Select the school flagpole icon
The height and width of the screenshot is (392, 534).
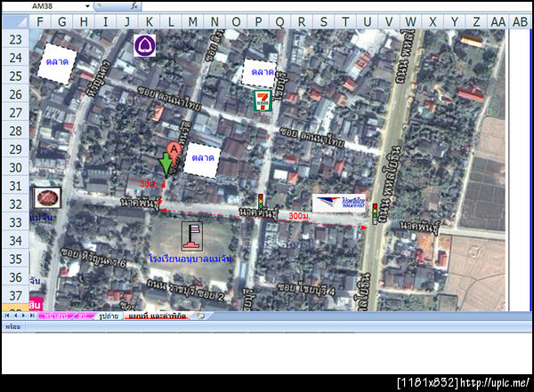(192, 236)
